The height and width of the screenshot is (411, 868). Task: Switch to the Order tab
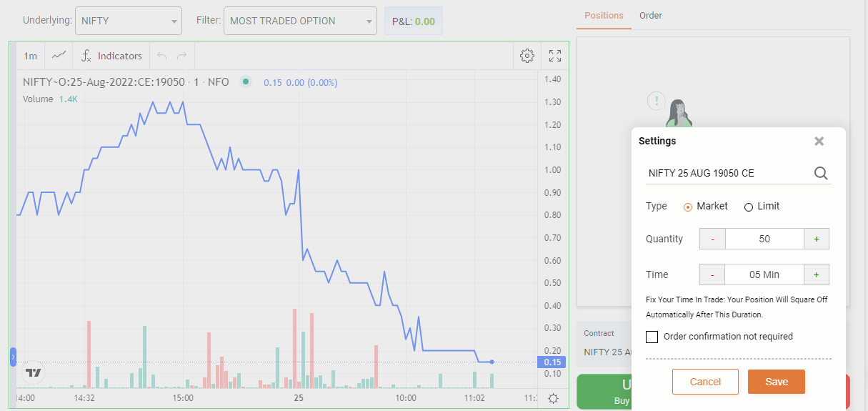[x=650, y=15]
